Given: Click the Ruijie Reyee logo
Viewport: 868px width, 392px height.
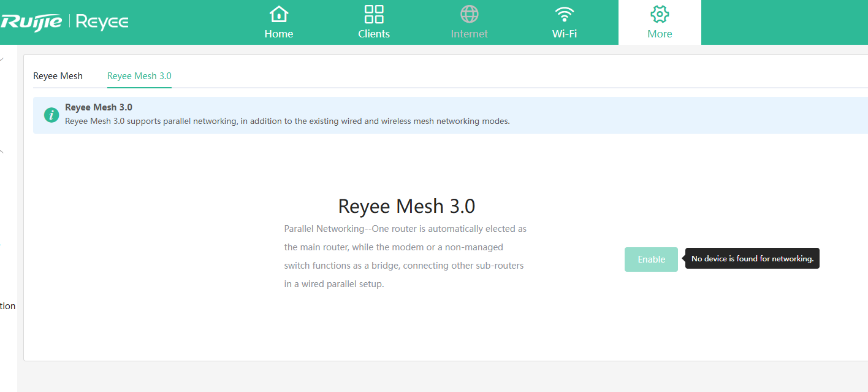Looking at the screenshot, I should click(x=64, y=22).
